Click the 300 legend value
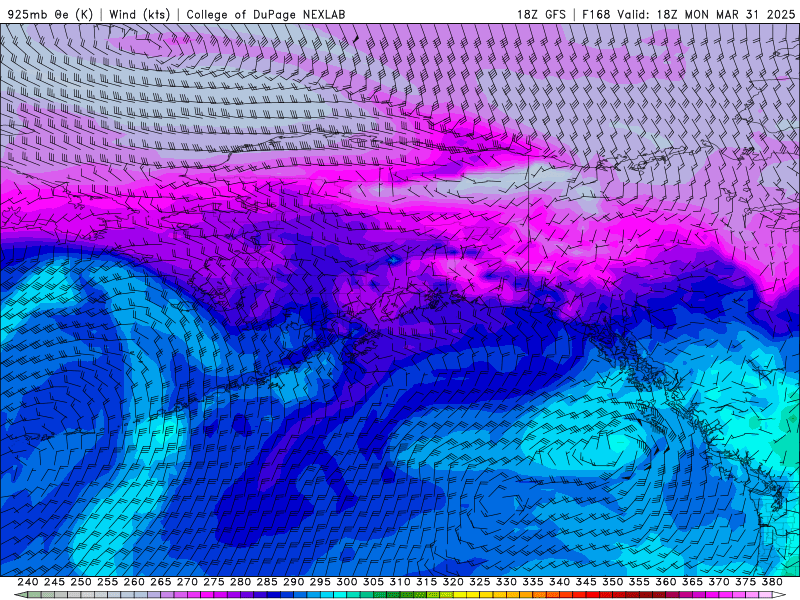The height and width of the screenshot is (600, 800). point(346,582)
